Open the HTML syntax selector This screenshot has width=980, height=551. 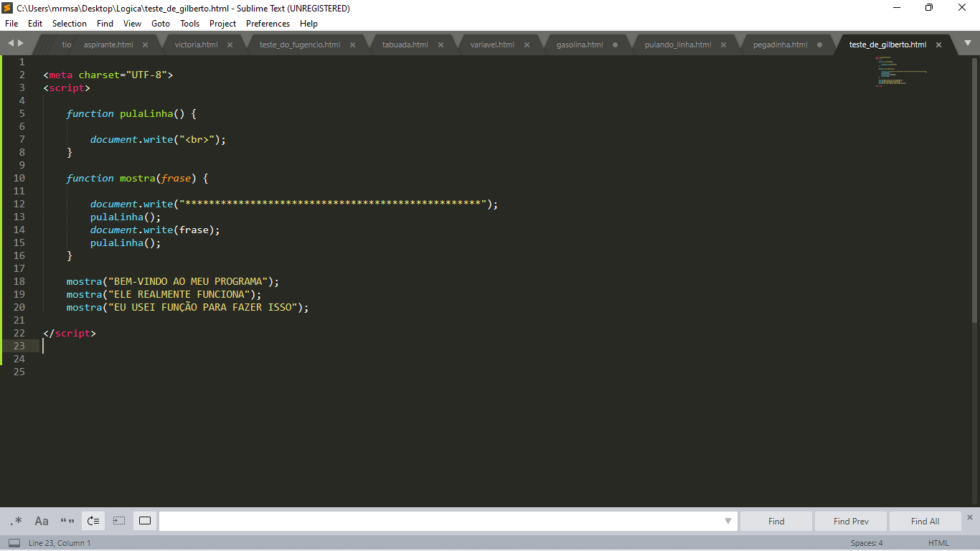[x=938, y=543]
